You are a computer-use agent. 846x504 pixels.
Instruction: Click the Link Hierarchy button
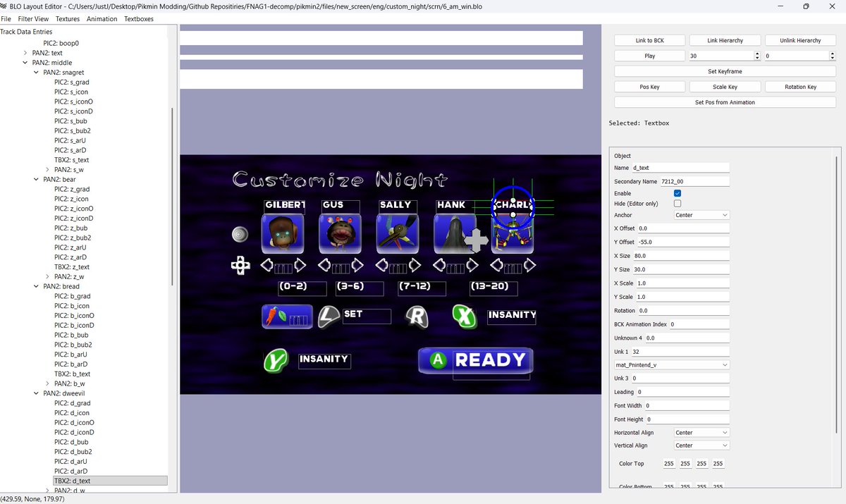[725, 40]
